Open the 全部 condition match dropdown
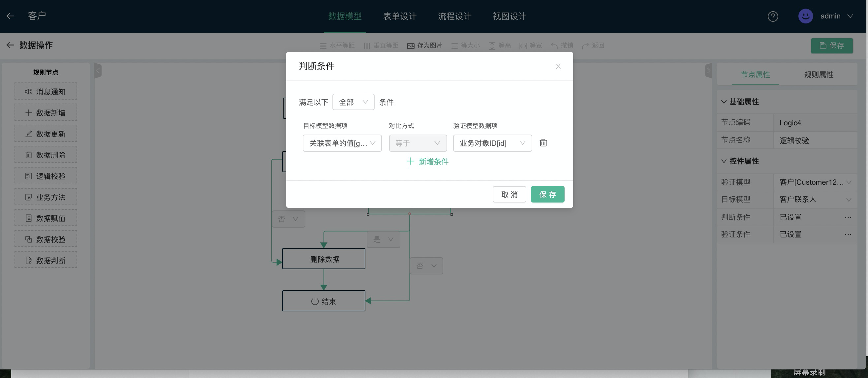868x378 pixels. (353, 102)
